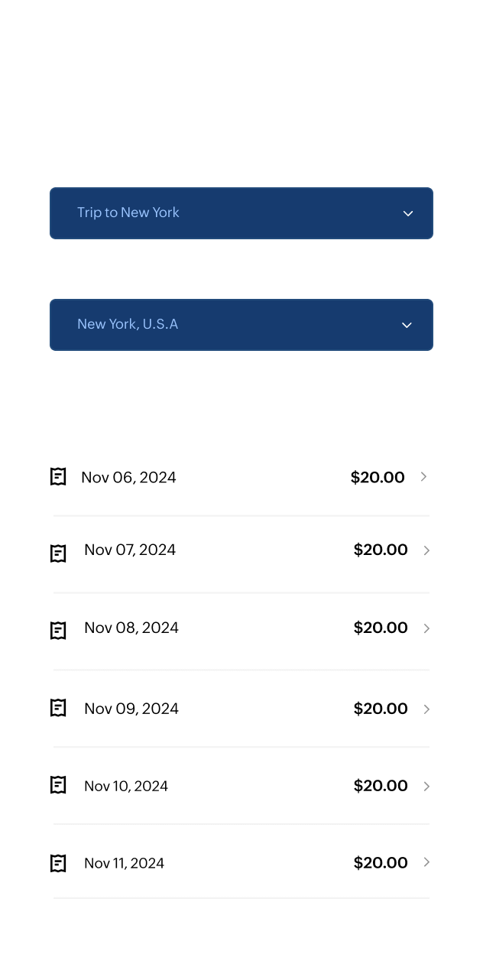The image size is (483, 980).
Task: Expand the Nov 11, 2024 entry chevron
Action: pos(426,862)
